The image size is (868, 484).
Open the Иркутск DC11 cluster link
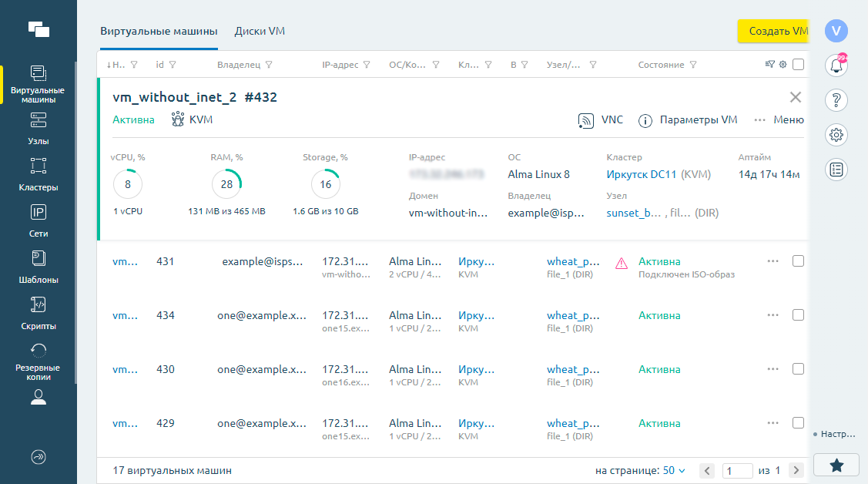(642, 174)
